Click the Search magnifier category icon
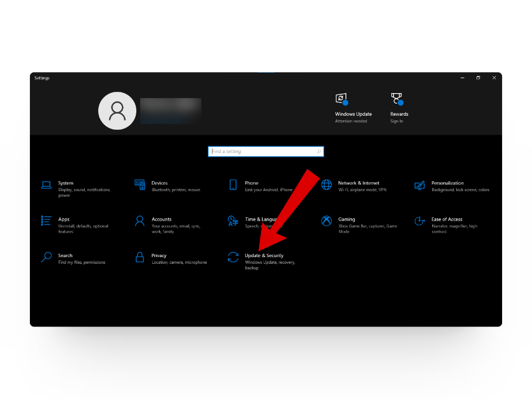The width and height of the screenshot is (532, 399). (x=46, y=257)
